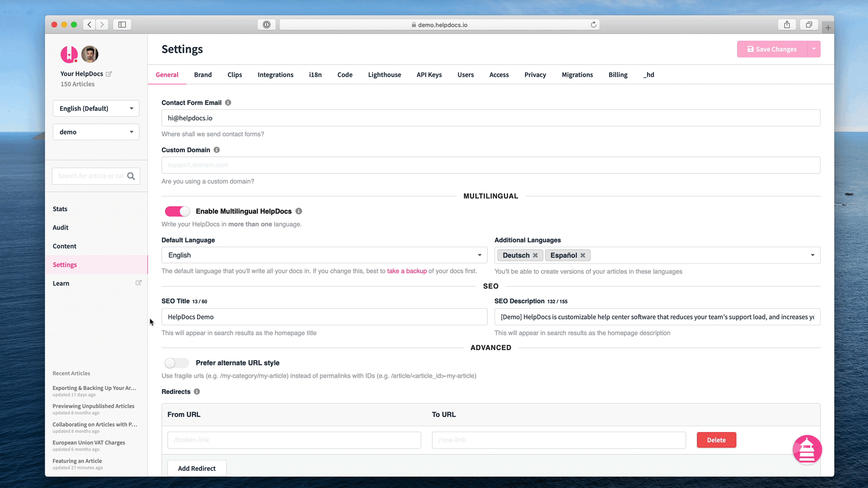This screenshot has height=488, width=868.
Task: Click the 1Password extension icon
Action: (x=267, y=24)
